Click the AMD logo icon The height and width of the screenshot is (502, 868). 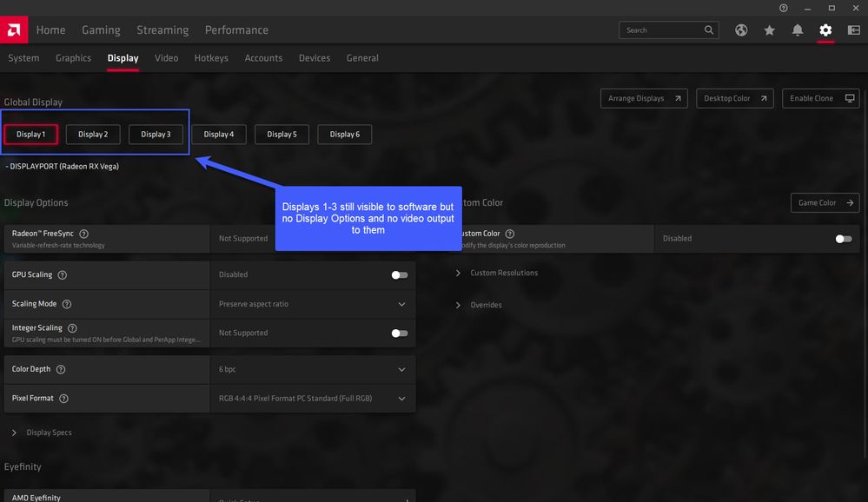pyautogui.click(x=14, y=30)
